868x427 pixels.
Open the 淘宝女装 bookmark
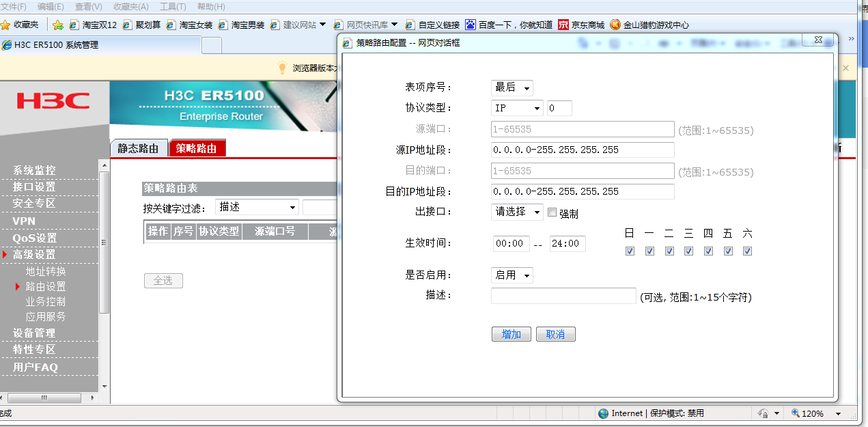click(189, 25)
